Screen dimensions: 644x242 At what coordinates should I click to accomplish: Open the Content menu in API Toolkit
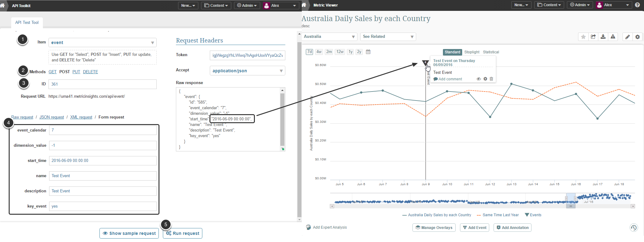click(216, 6)
